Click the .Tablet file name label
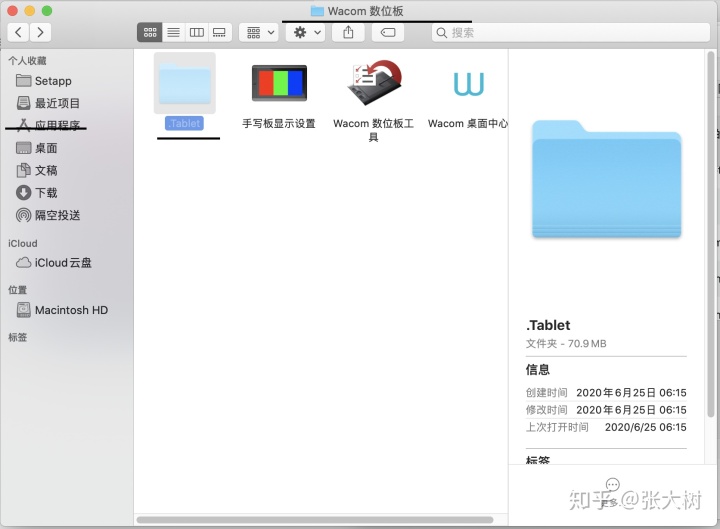Viewport: 720px width, 529px height. pos(184,123)
